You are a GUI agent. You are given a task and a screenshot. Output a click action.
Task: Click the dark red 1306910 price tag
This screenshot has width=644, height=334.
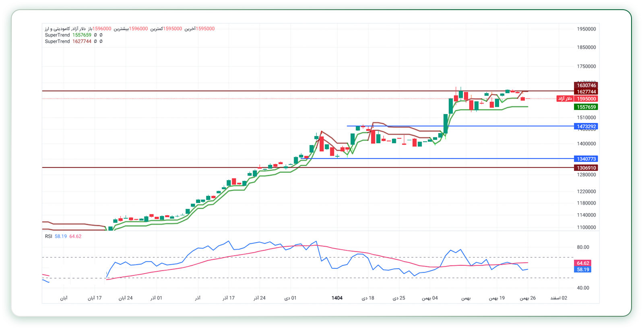[x=586, y=168]
